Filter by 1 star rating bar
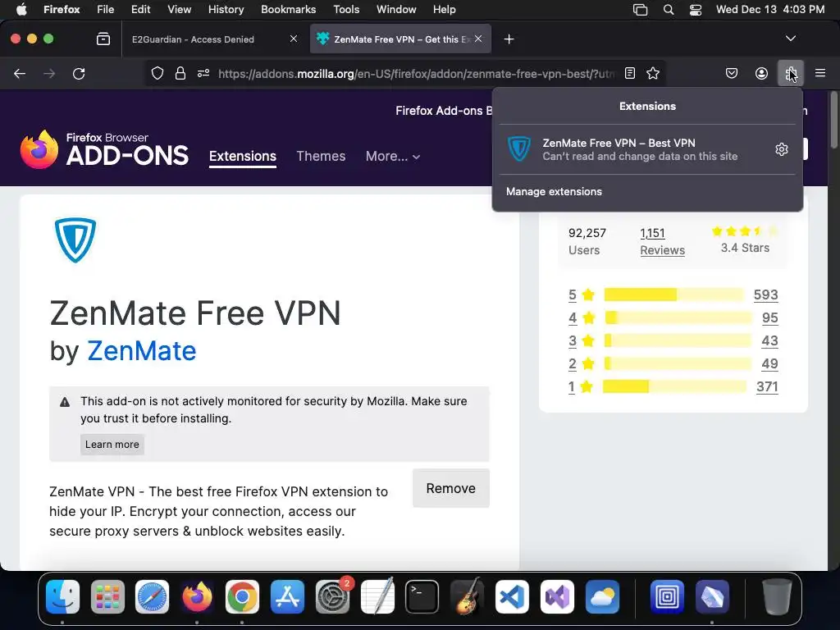Image resolution: width=840 pixels, height=630 pixels. tap(674, 386)
